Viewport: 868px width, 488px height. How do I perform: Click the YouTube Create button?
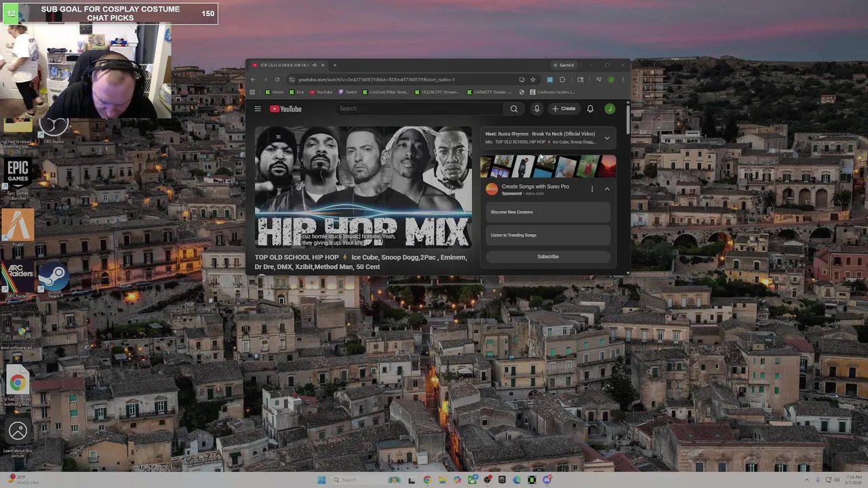564,108
